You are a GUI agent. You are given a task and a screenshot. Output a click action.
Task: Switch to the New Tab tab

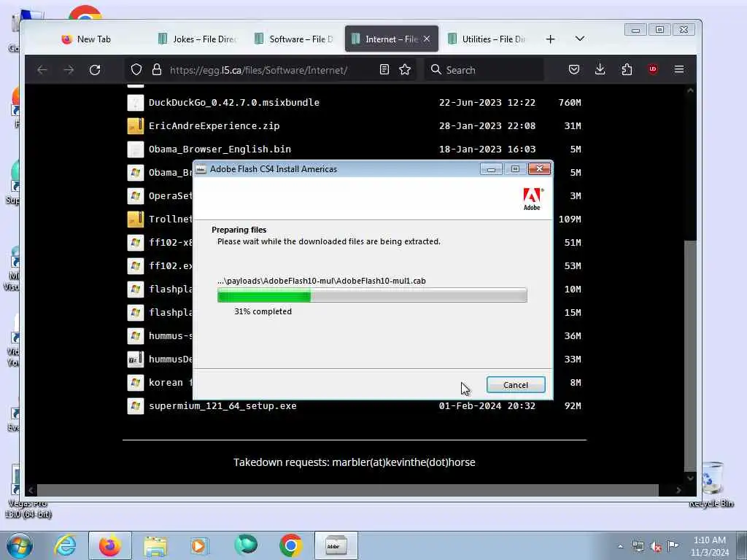point(86,39)
